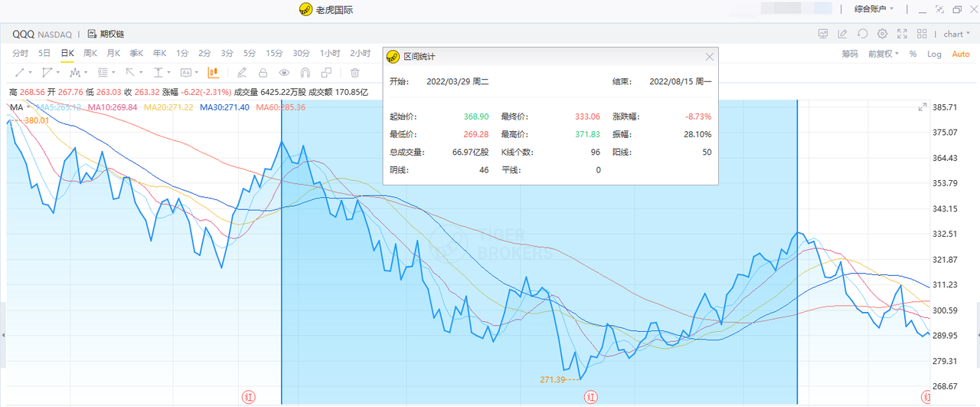980x407 pixels.
Task: Switch to the 周K weekly tab
Action: pyautogui.click(x=90, y=54)
